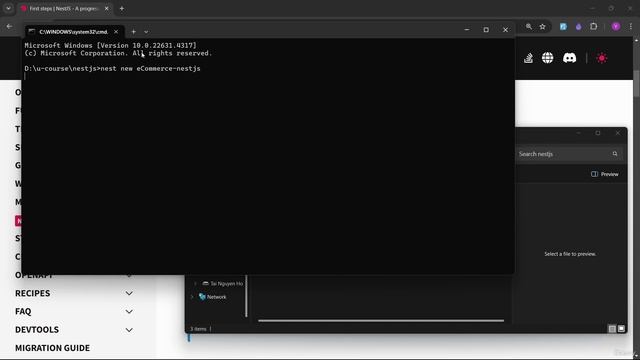Close the cmd.exe terminal tab
Viewport: 640px width, 360px height.
point(116,31)
